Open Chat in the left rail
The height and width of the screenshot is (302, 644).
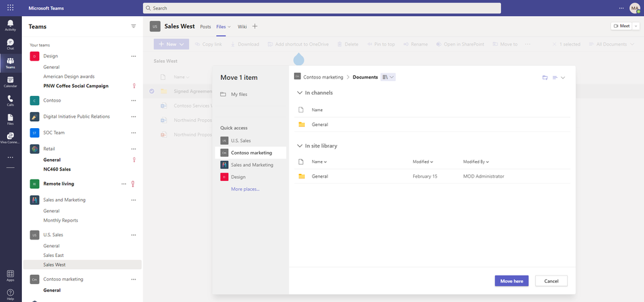point(10,44)
